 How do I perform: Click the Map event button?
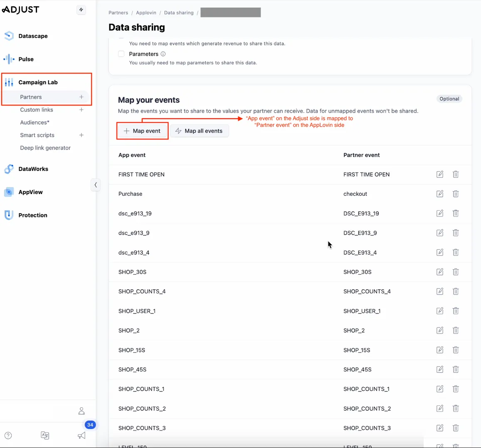pos(142,130)
